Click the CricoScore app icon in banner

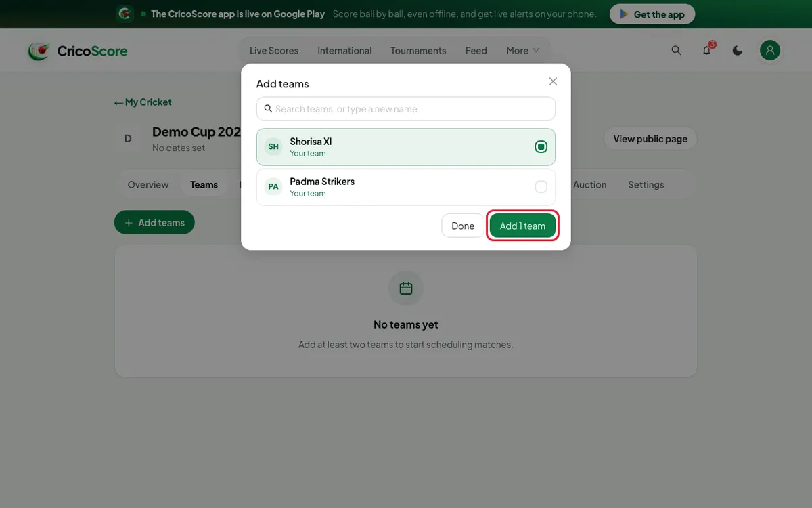click(x=125, y=14)
